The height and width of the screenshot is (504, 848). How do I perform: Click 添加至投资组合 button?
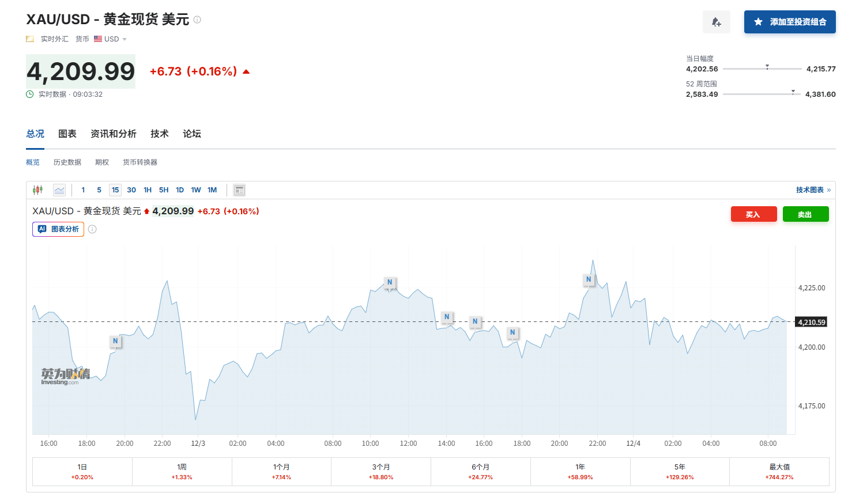[x=789, y=22]
